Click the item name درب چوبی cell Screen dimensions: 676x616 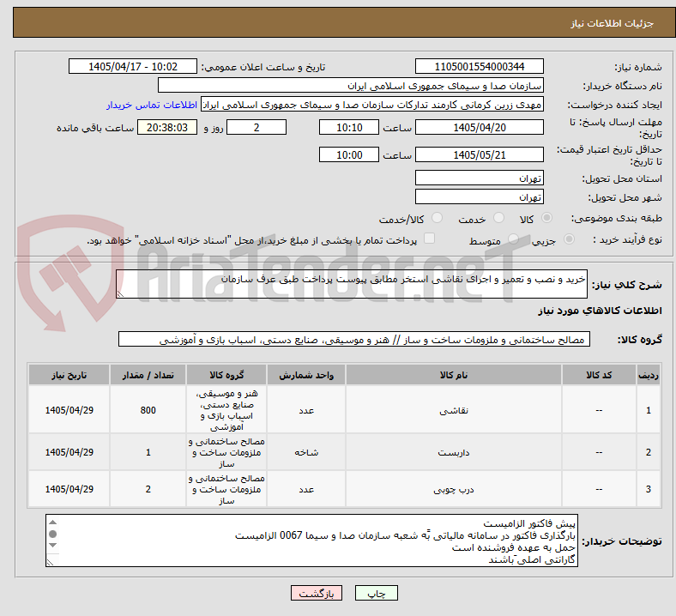tap(454, 489)
